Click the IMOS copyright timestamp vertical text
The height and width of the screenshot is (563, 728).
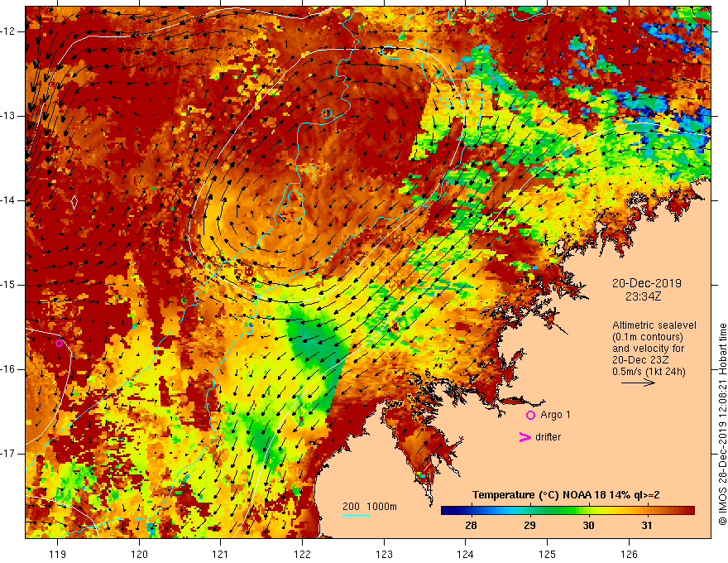(x=722, y=425)
